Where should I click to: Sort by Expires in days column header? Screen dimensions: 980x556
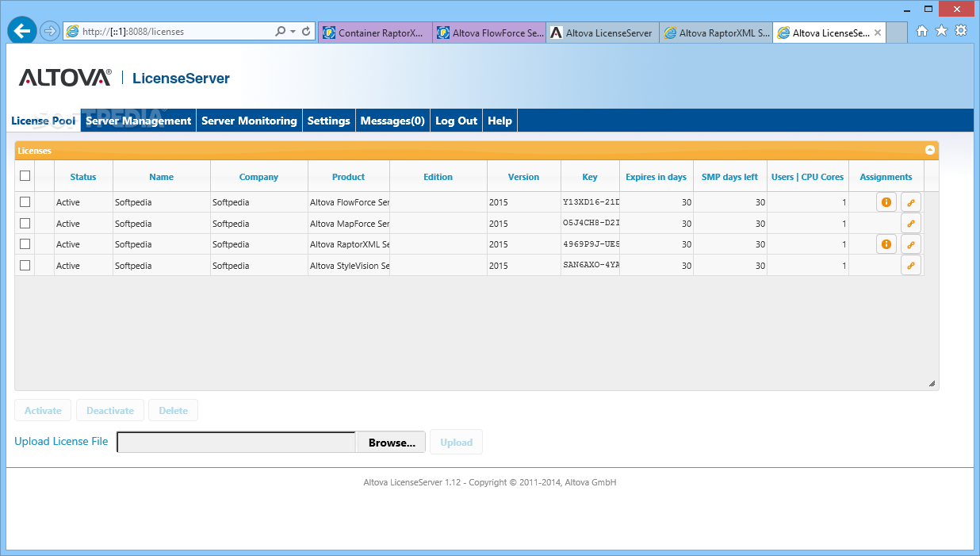coord(657,177)
